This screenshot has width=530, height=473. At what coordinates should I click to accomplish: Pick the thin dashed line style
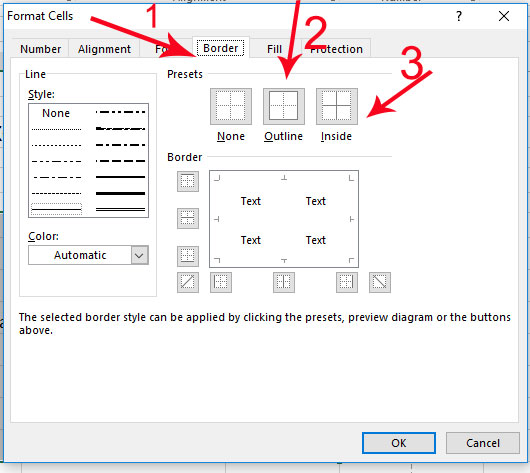click(x=56, y=193)
